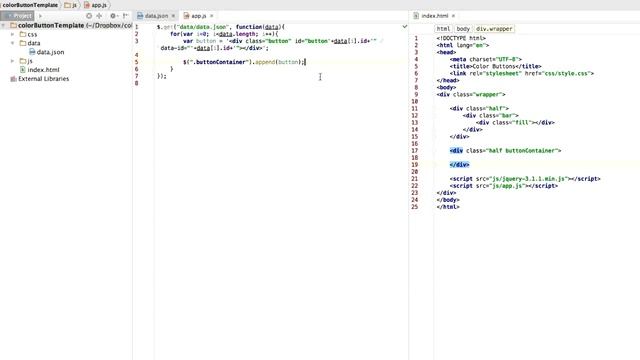Click the 'body' breadcrumb in the HTML editor
This screenshot has height=360, width=640.
pyautogui.click(x=463, y=29)
